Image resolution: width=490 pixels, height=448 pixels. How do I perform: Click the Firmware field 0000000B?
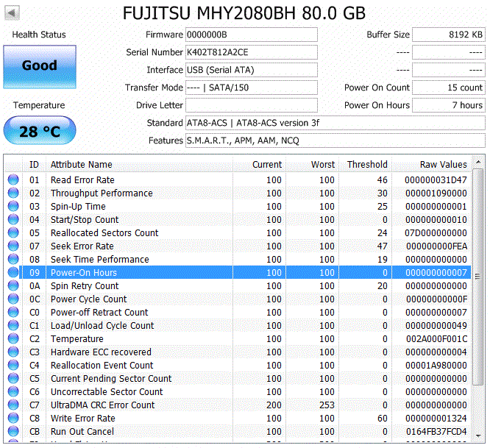click(251, 35)
